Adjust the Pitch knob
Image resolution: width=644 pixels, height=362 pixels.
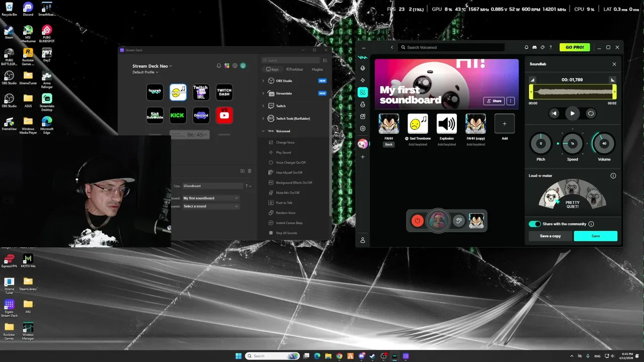[541, 143]
